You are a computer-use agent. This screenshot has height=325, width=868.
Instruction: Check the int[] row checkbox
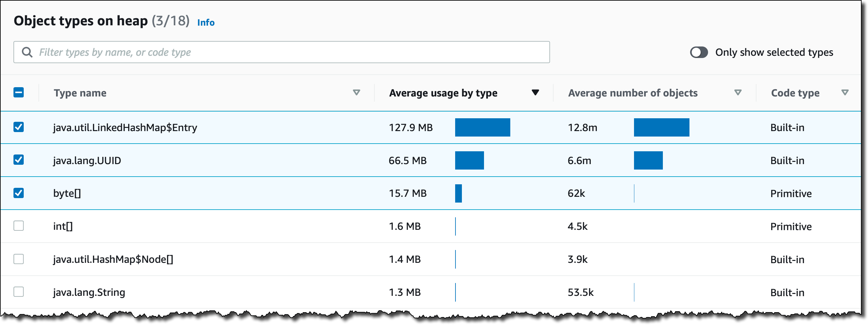(x=19, y=226)
